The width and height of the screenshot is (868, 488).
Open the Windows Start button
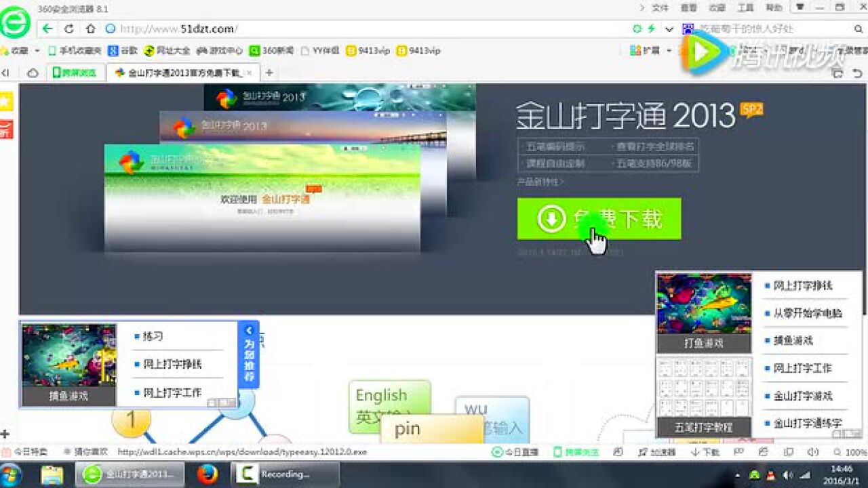11,474
